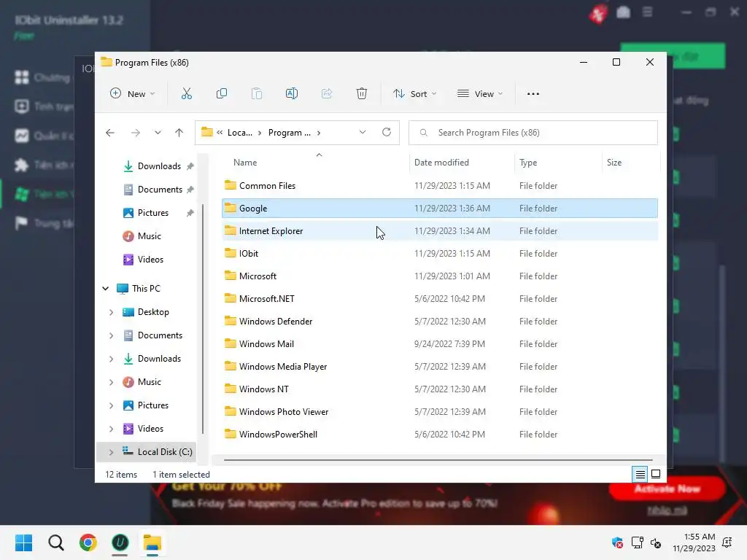Launch Google Chrome from taskbar
This screenshot has height=560, width=747.
click(x=88, y=542)
